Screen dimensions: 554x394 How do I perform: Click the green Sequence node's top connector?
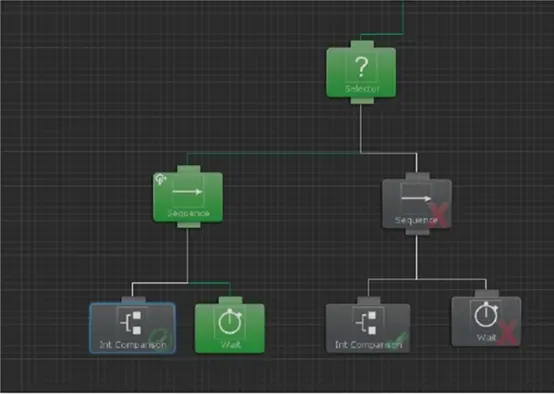coord(189,169)
